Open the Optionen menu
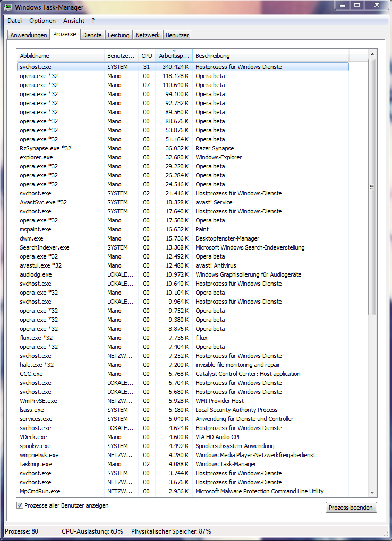392x541 pixels. 42,21
